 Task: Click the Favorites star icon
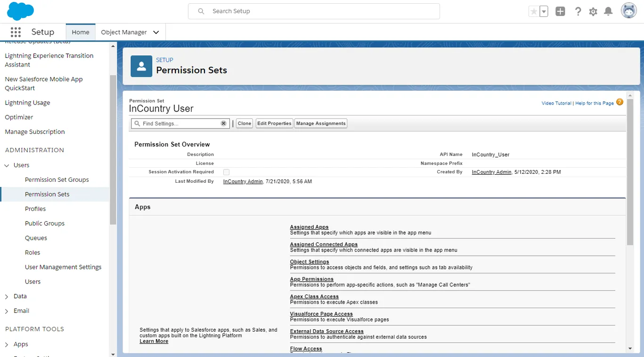[x=534, y=12]
